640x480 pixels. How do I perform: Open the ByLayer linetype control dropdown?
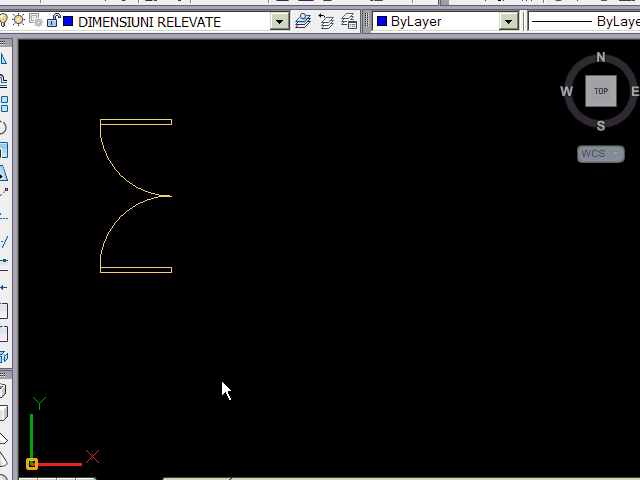[x=584, y=21]
